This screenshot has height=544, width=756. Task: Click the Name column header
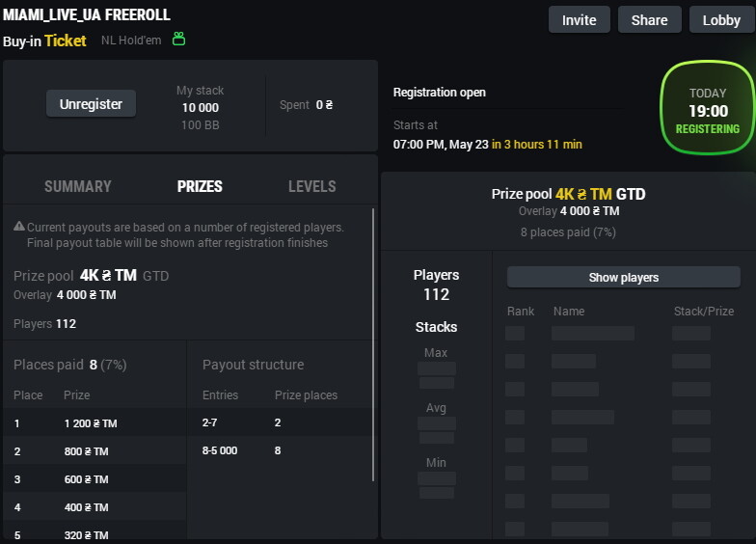click(x=569, y=311)
